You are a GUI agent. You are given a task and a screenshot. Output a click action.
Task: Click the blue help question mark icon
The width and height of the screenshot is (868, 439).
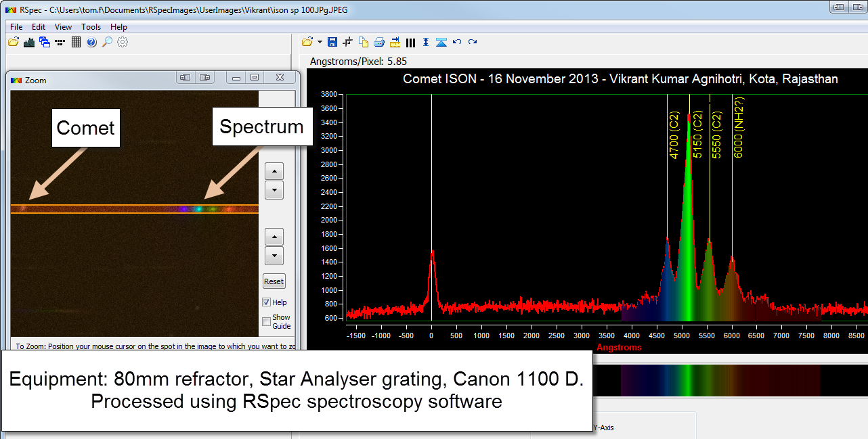tap(91, 42)
